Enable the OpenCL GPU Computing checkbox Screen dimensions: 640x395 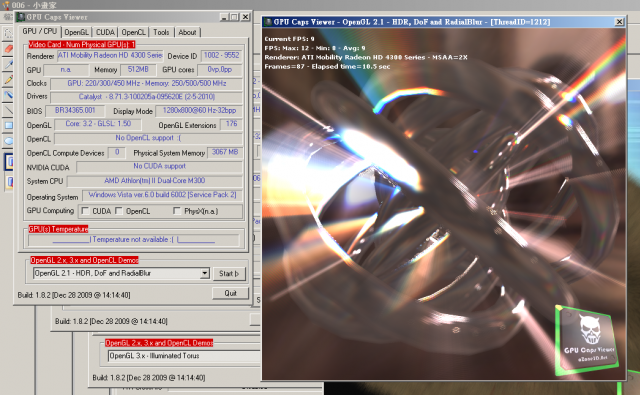(x=119, y=211)
